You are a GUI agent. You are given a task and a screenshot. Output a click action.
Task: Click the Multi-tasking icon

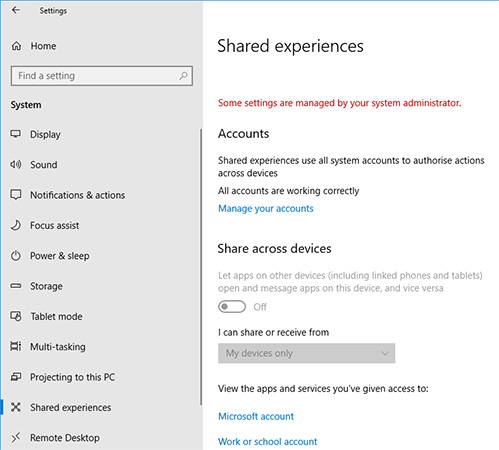16,346
